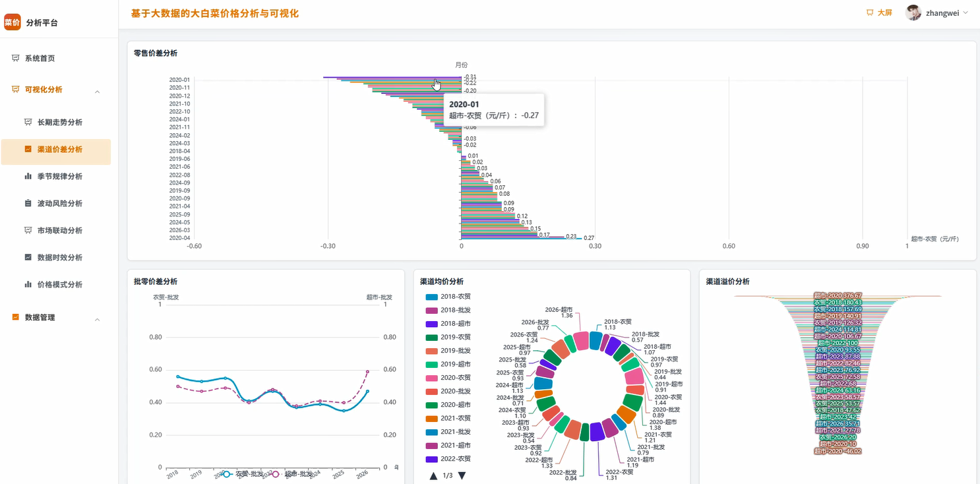The image size is (980, 484).
Task: Open the 大屏 big-screen link
Action: point(879,13)
